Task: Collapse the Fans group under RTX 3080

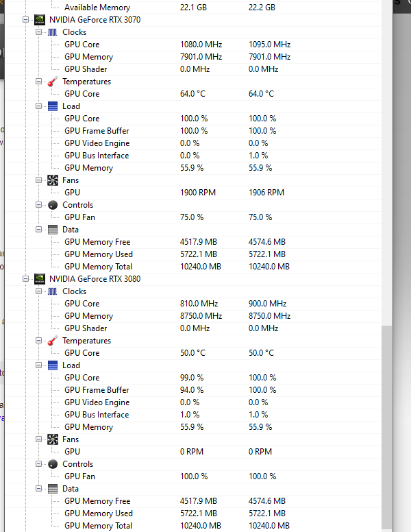Action: [38, 439]
